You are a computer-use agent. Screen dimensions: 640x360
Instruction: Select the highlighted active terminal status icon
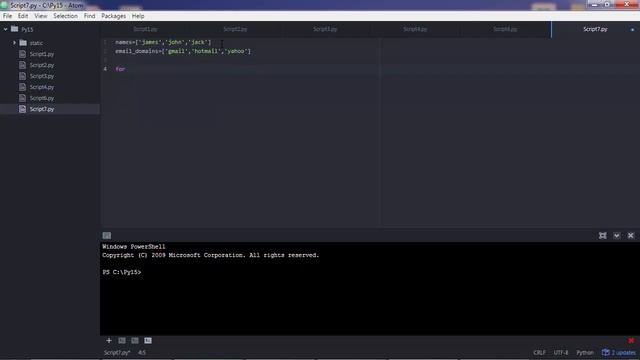click(148, 340)
